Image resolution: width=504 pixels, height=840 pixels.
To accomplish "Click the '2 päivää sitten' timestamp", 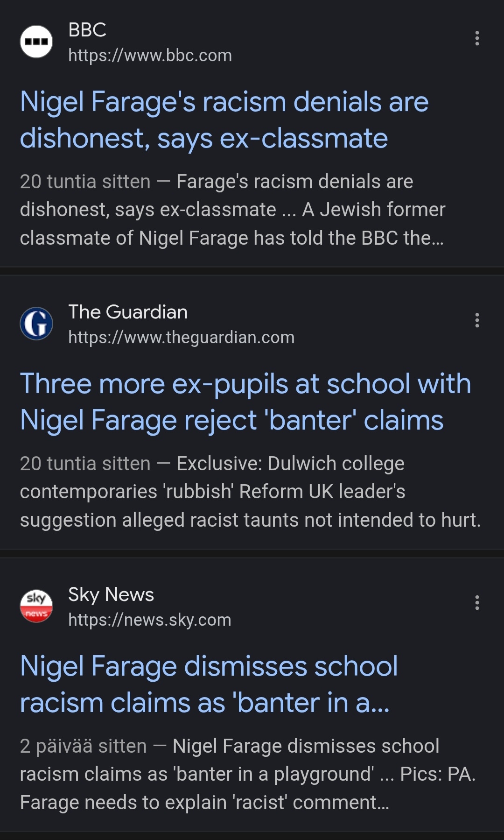I will 83,746.
